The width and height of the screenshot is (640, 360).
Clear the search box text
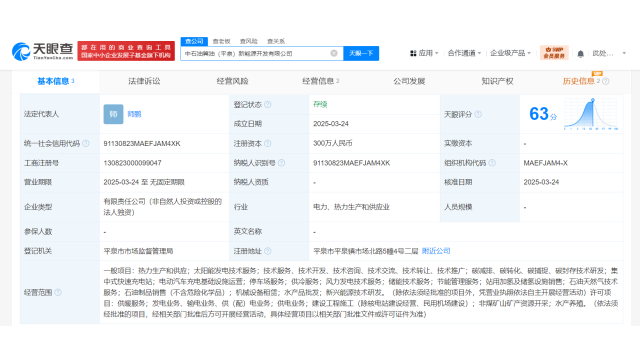pyautogui.click(x=334, y=53)
